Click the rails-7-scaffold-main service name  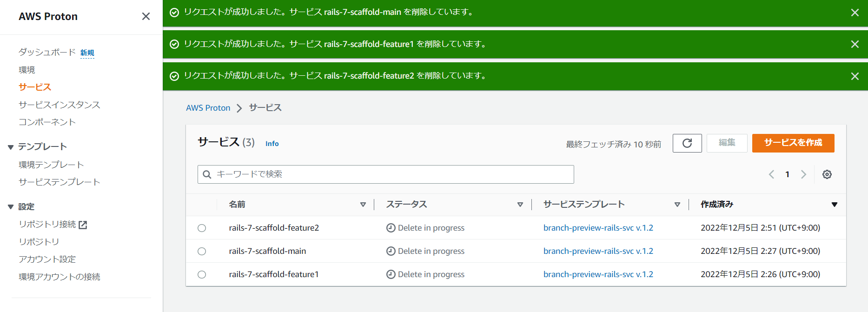coord(267,251)
